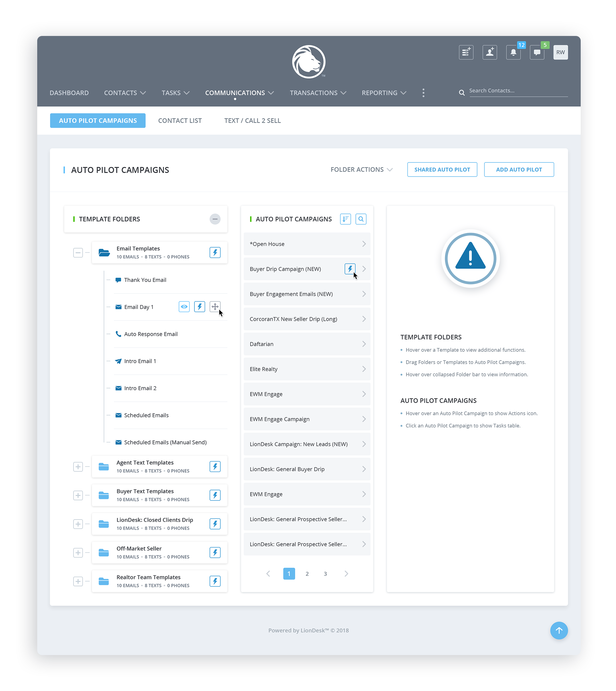Click the add contact icon
The height and width of the screenshot is (691, 616).
coord(489,53)
